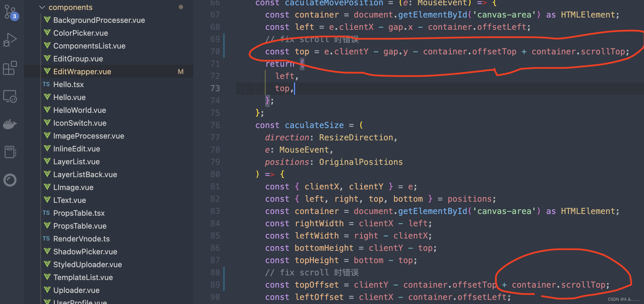The height and width of the screenshot is (304, 644).
Task: Click the modified dot on components folder
Action: [x=181, y=7]
